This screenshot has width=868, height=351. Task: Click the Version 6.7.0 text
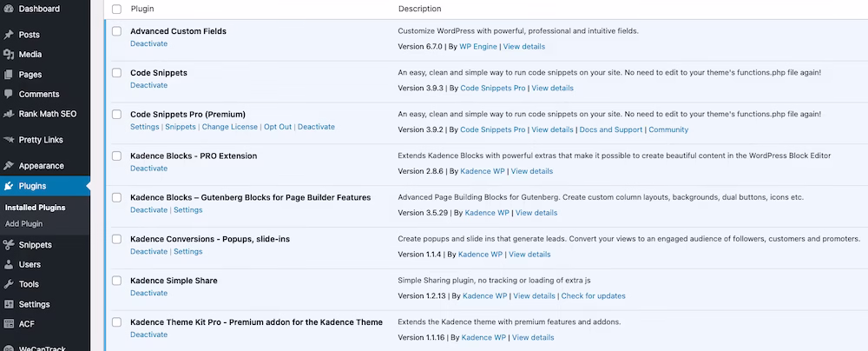(420, 47)
